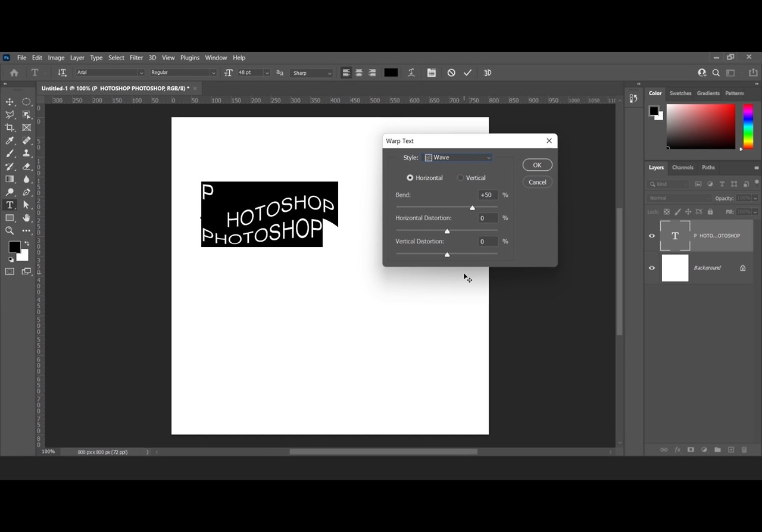Hide the P HOTO...OTOSHOP text layer
The image size is (762, 532).
point(652,236)
